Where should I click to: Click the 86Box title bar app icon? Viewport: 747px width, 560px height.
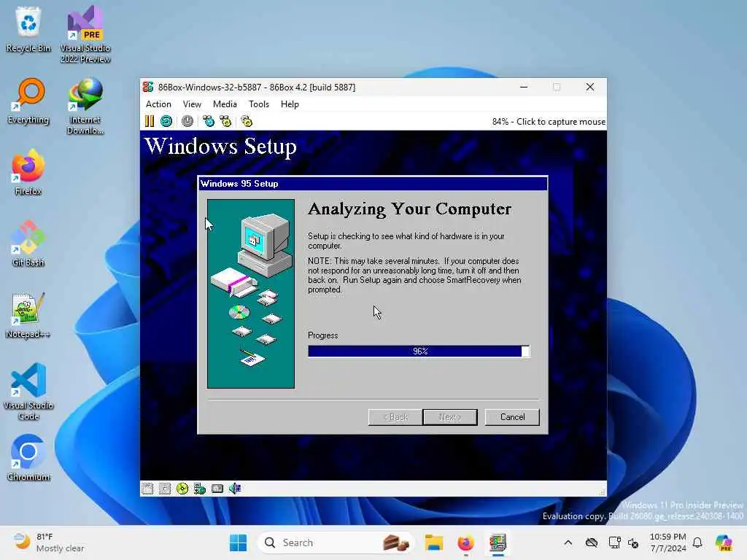click(148, 87)
